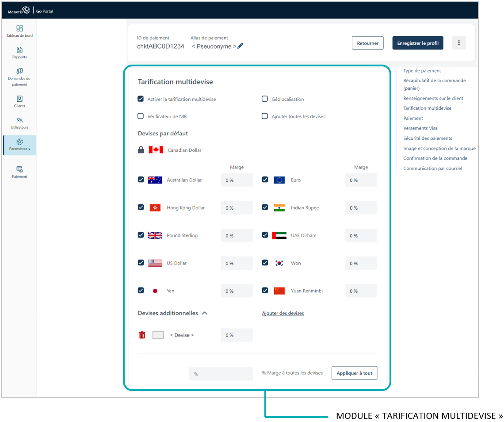Viewport: 504px width, 422px height.
Task: Click the Canadian flag icon
Action: (x=156, y=150)
